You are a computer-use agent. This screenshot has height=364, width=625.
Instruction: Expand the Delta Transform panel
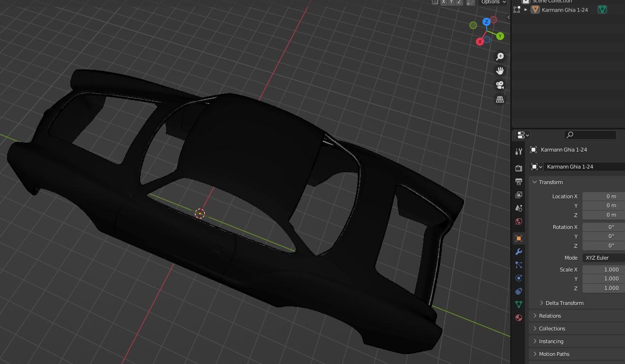(x=541, y=303)
